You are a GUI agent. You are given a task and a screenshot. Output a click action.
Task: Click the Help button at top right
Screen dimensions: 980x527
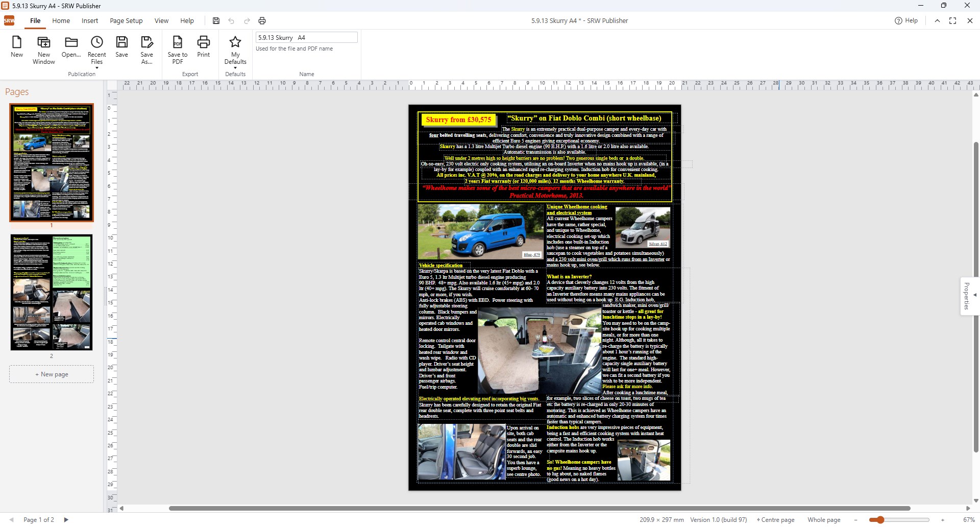[x=906, y=21]
